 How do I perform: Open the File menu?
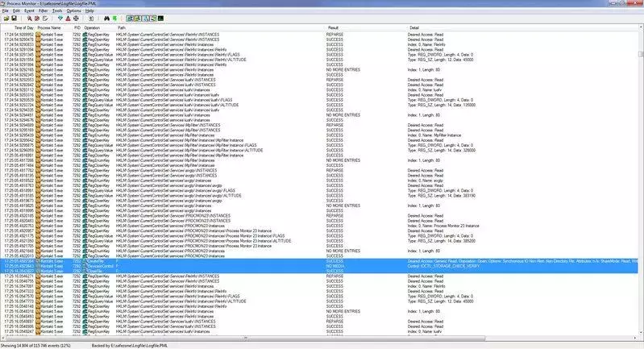click(x=6, y=10)
